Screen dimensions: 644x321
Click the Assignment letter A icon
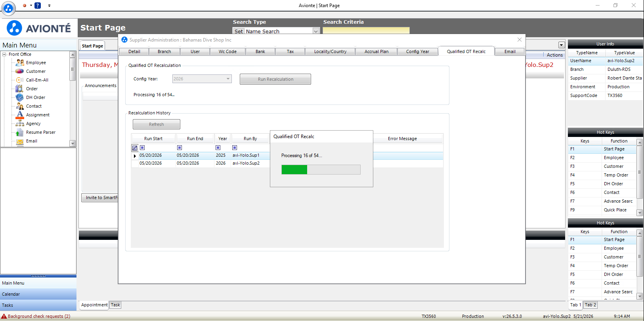(x=20, y=115)
